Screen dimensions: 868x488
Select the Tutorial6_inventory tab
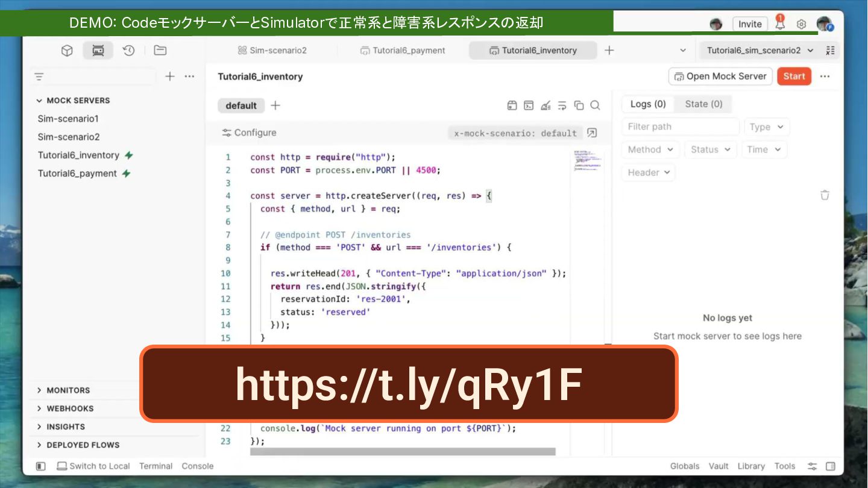click(533, 51)
